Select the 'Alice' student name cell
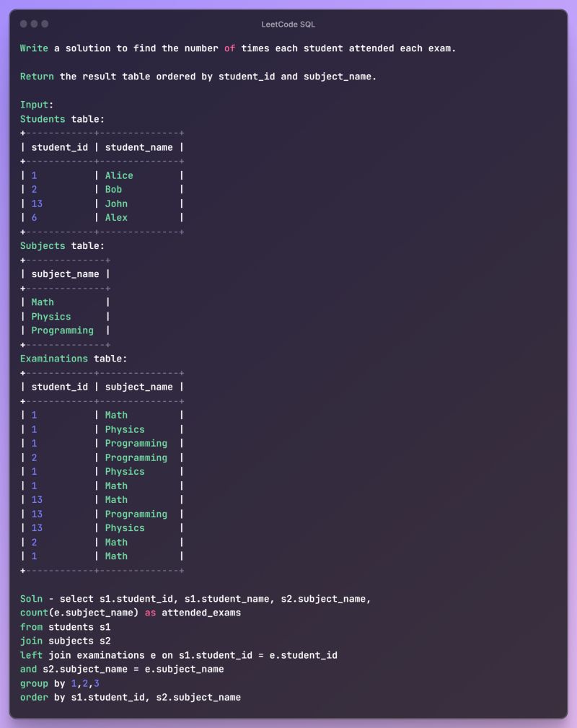Screen dimensions: 577x728 point(119,175)
